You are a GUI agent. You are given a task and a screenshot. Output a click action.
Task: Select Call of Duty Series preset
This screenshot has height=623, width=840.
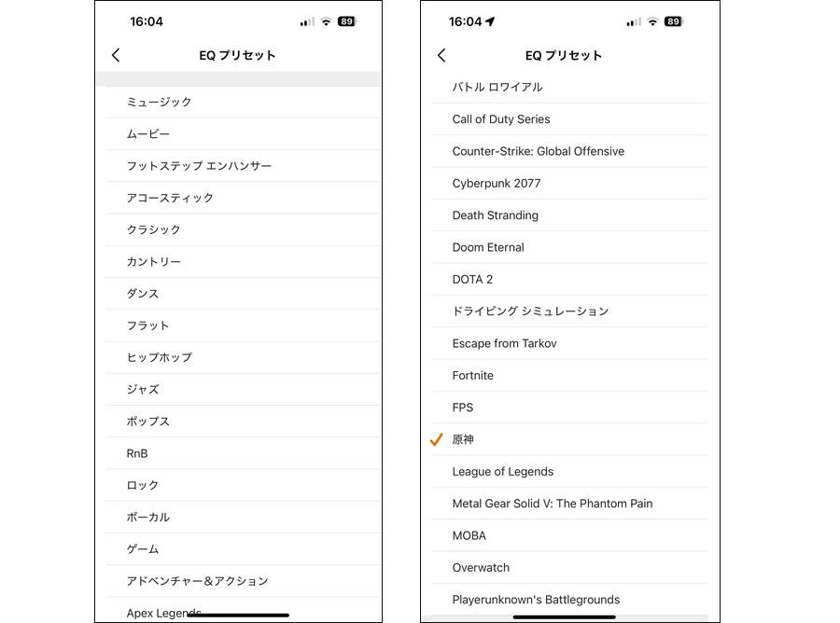[570, 118]
